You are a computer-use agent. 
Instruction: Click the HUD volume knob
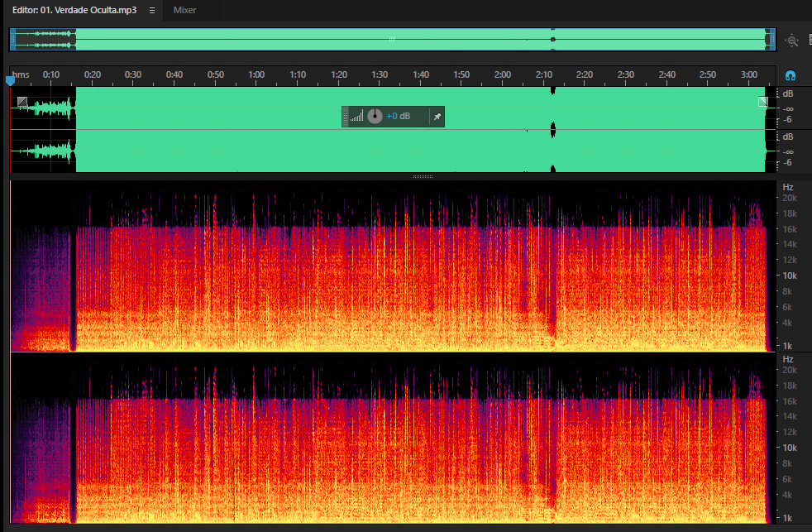point(375,116)
